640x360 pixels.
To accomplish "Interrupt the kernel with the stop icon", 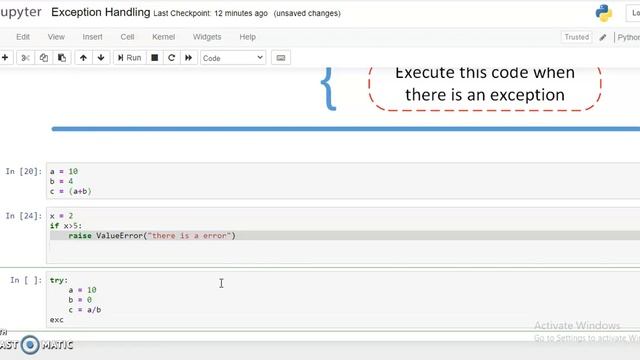I will point(154,58).
